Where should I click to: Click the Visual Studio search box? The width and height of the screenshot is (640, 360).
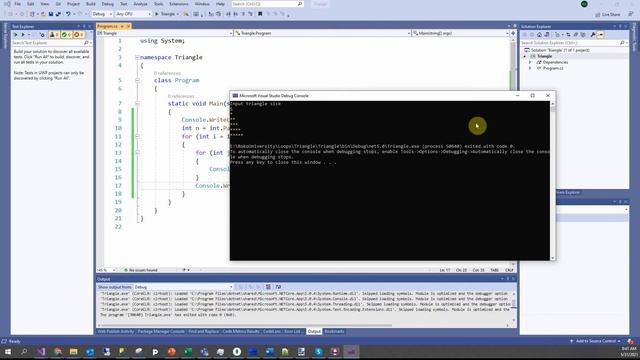(267, 4)
